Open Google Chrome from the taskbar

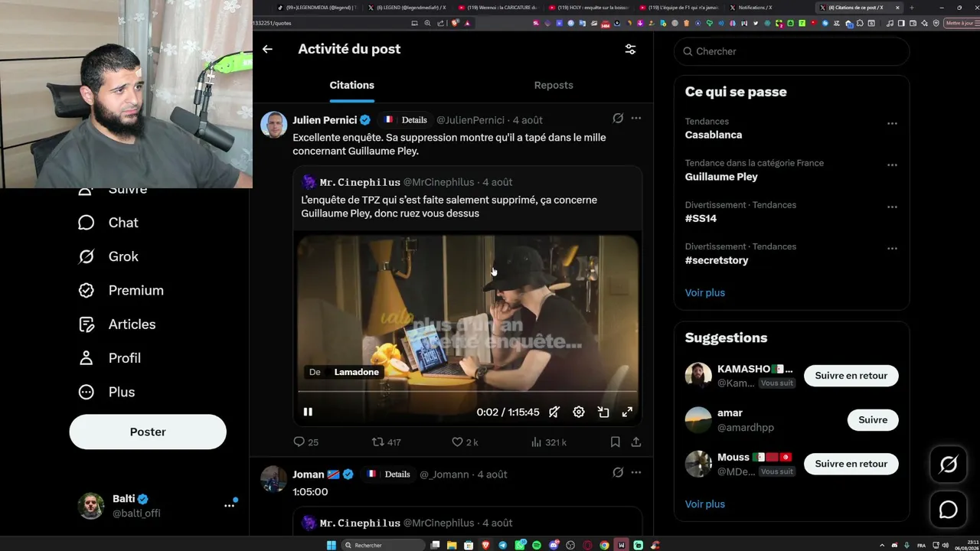pos(604,545)
